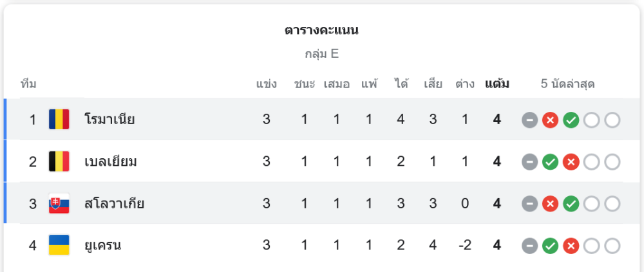Click the Ukraine flag icon
Screen dimensions: 644x272
(x=59, y=246)
